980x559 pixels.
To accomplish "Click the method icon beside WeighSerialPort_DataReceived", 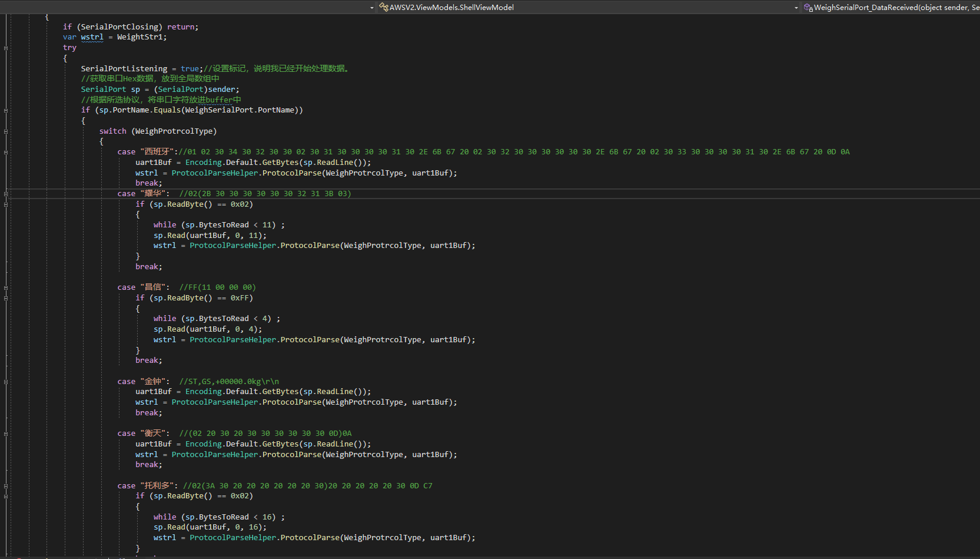I will point(809,7).
